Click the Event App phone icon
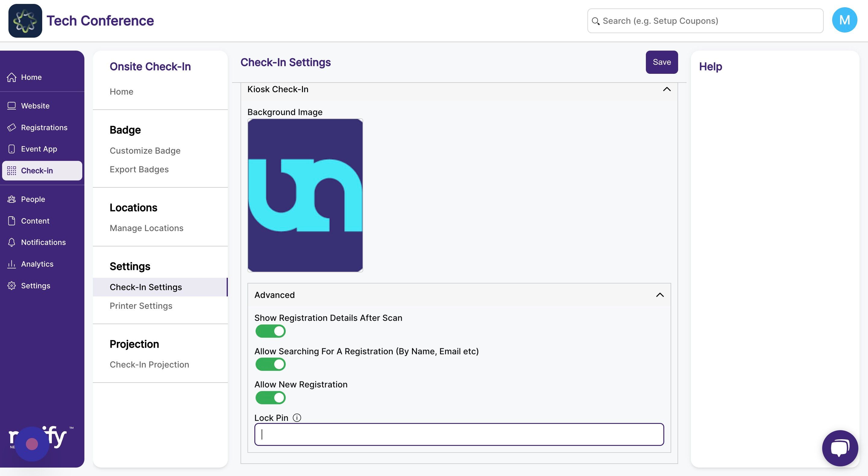868x476 pixels. pyautogui.click(x=11, y=149)
